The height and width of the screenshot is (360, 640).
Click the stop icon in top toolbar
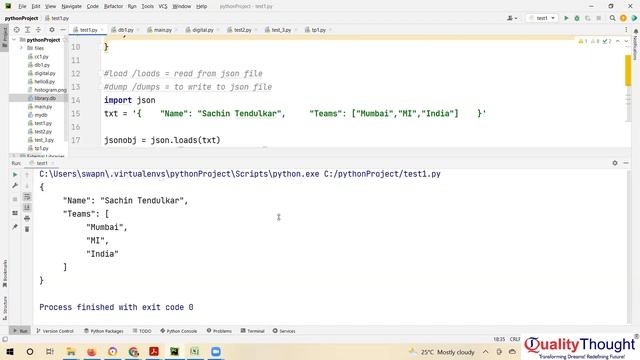[x=598, y=18]
